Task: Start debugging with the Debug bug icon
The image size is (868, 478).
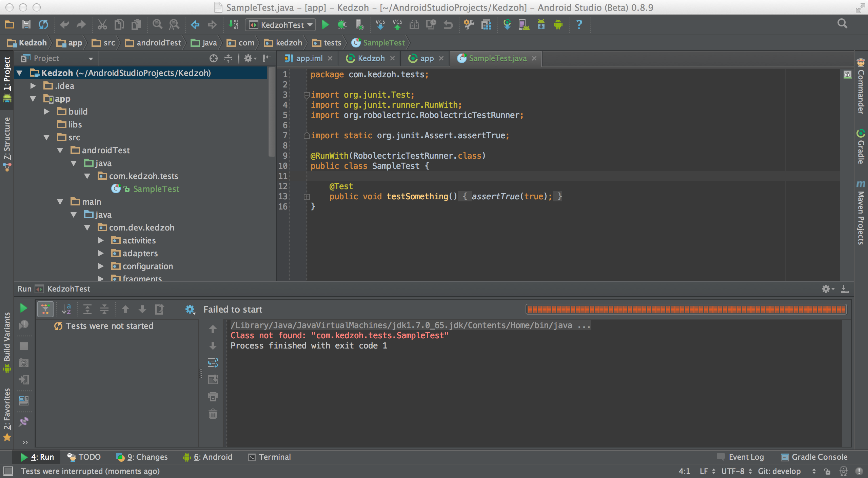Action: (x=342, y=25)
